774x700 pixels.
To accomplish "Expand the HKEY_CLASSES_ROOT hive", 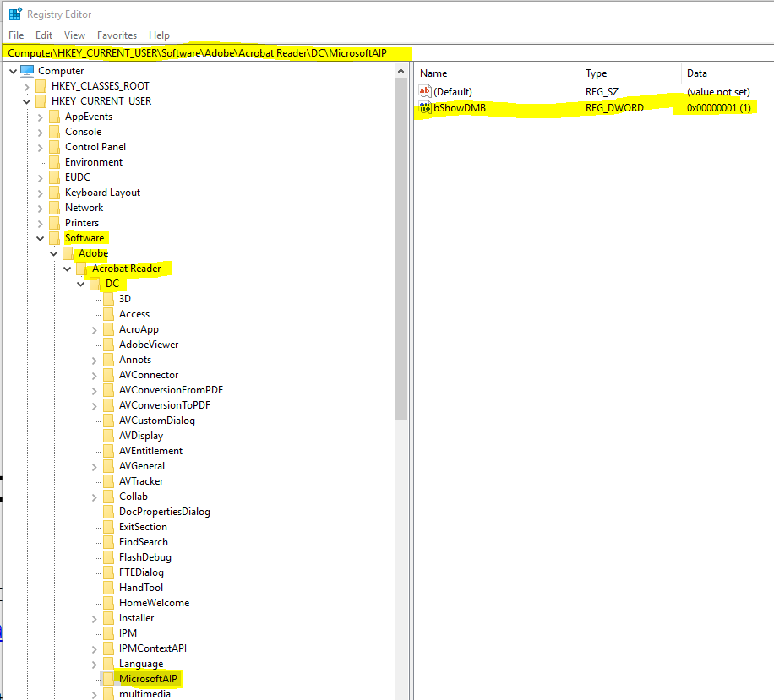I will [x=27, y=87].
